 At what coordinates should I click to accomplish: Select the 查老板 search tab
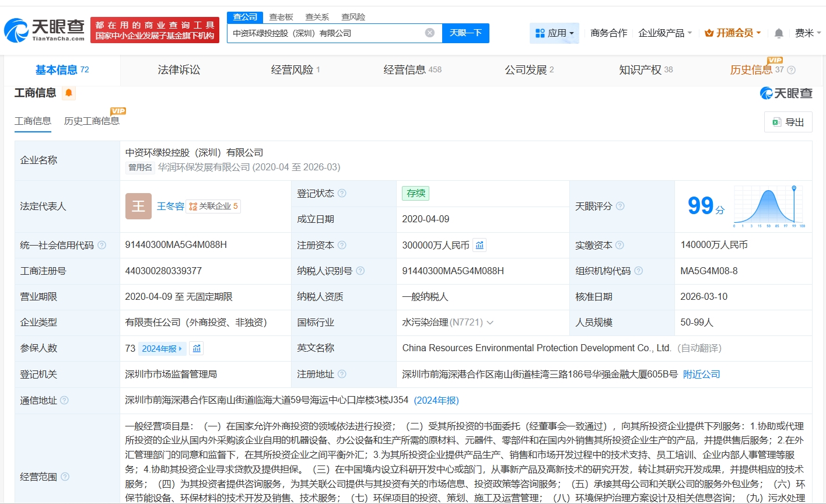[281, 17]
